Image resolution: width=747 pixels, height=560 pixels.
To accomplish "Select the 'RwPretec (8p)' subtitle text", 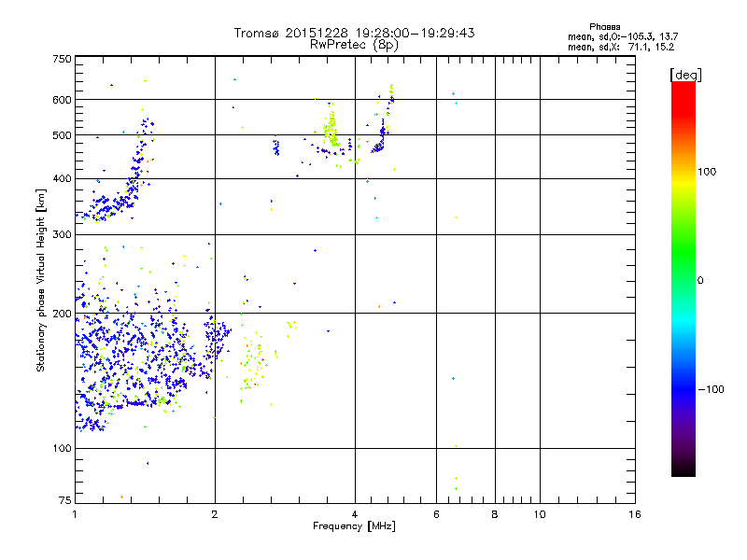I will [354, 45].
